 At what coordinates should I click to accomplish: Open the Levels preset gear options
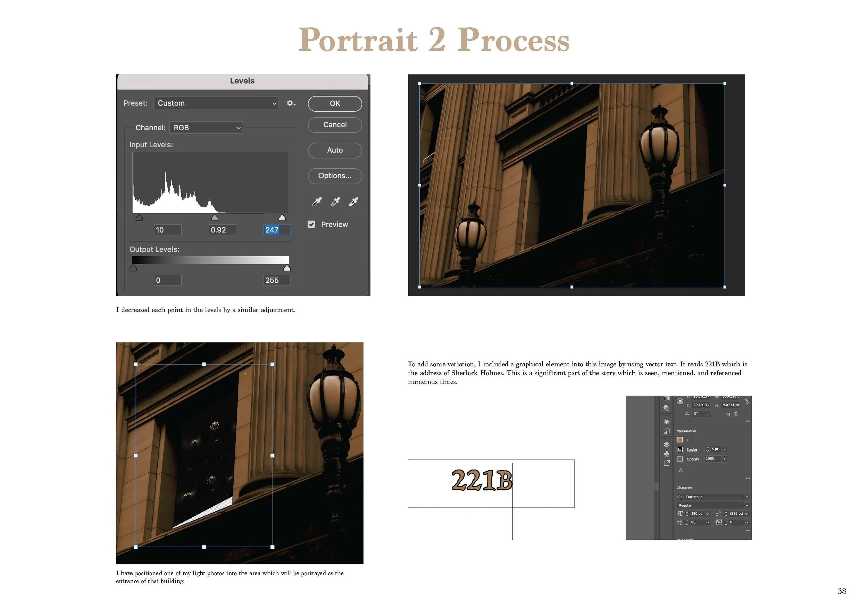click(290, 103)
